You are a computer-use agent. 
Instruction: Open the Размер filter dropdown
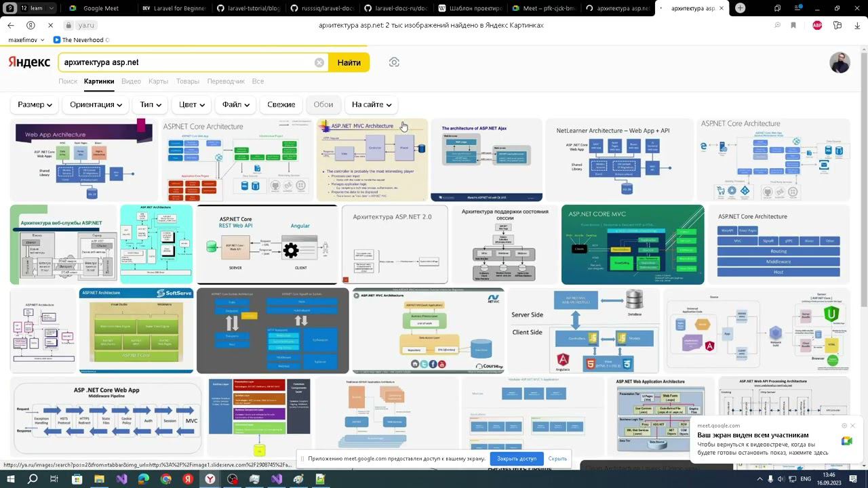click(x=35, y=104)
